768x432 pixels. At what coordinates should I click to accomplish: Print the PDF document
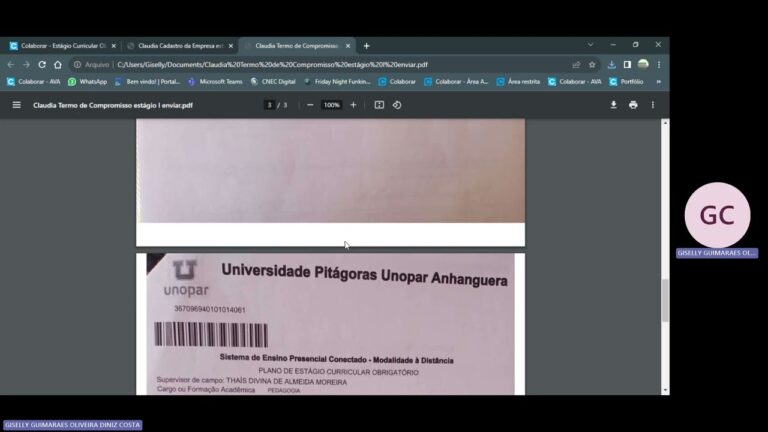click(633, 105)
